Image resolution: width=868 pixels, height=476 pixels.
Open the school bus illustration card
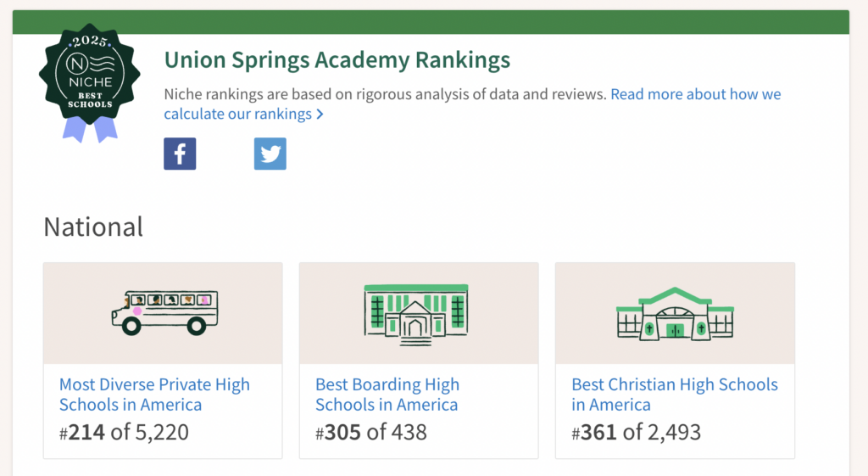[164, 312]
